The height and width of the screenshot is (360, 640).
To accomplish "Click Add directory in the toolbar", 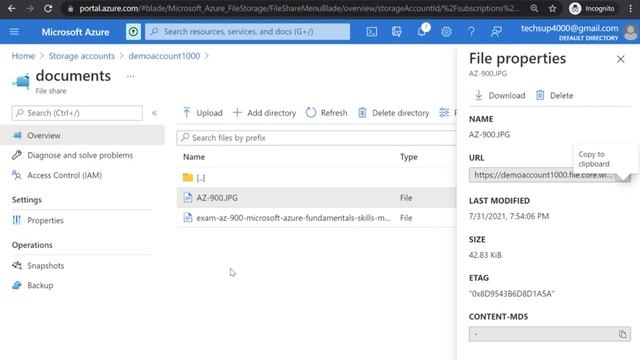I will pos(264,113).
